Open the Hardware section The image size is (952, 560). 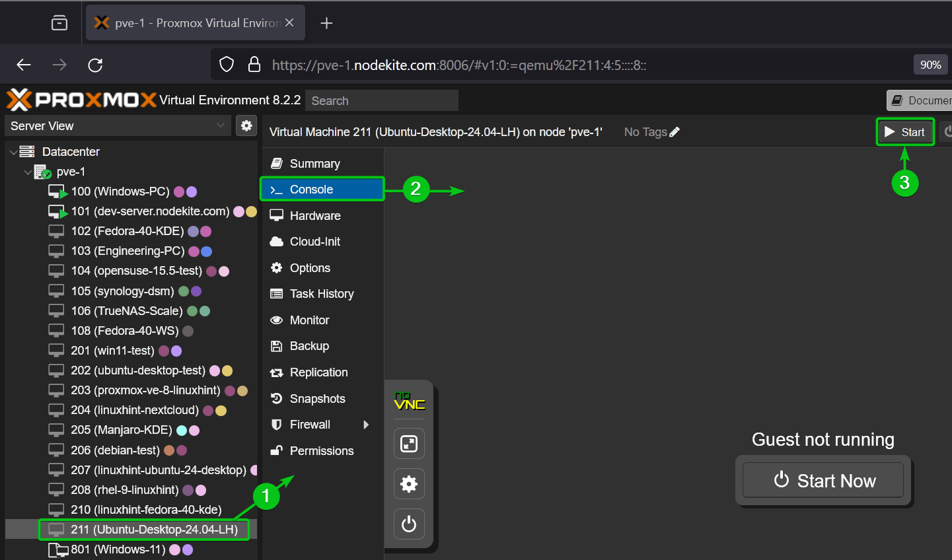pos(322,215)
